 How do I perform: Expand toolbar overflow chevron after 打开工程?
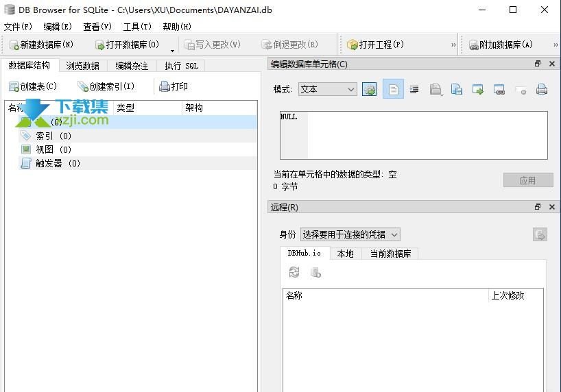[453, 45]
